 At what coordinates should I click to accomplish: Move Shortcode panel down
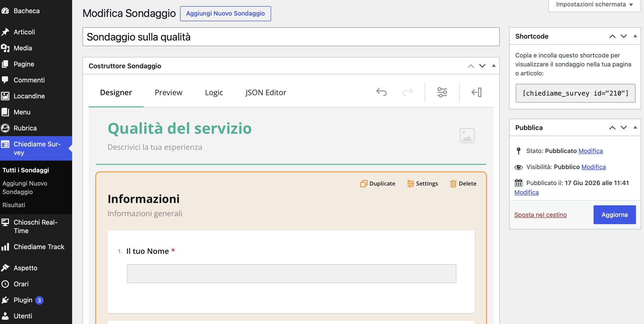click(624, 36)
